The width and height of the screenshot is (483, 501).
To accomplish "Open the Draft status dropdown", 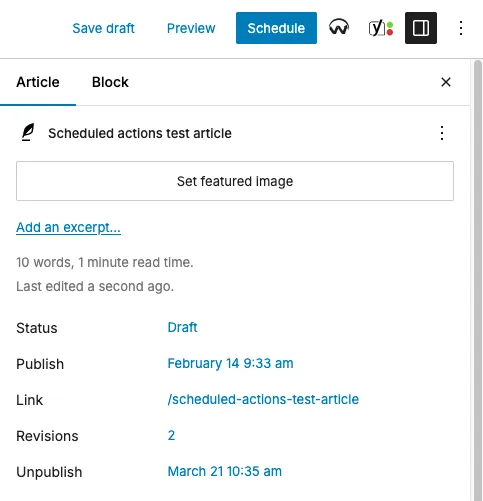I will pos(182,327).
